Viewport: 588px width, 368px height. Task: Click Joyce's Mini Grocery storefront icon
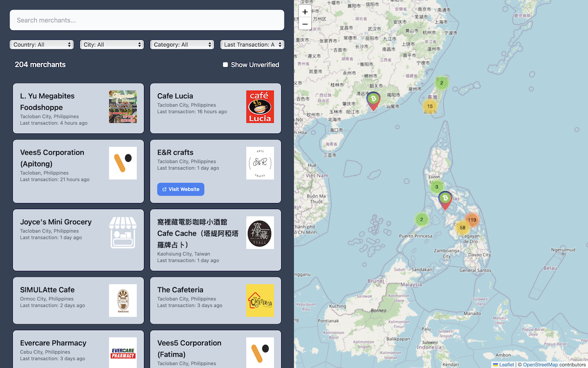pyautogui.click(x=123, y=232)
